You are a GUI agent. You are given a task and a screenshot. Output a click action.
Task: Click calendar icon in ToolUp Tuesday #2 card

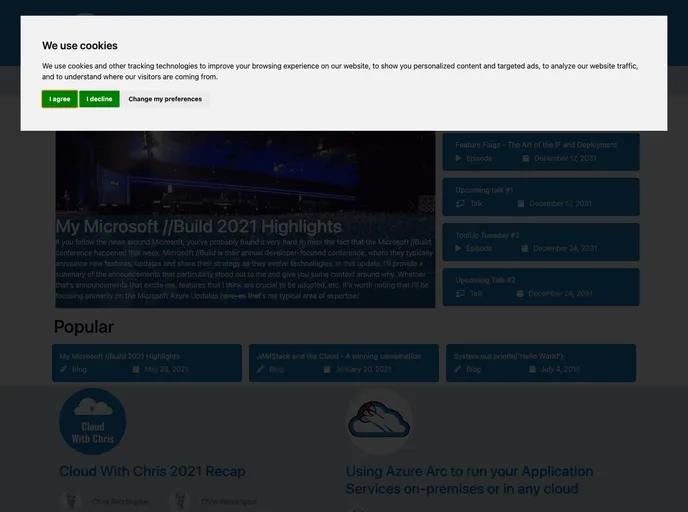(524, 248)
